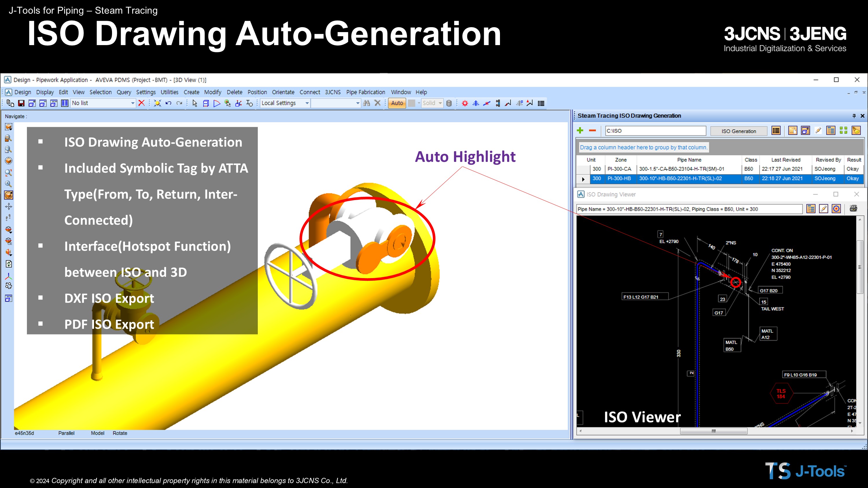Open the 3JCNS menu

tap(333, 92)
